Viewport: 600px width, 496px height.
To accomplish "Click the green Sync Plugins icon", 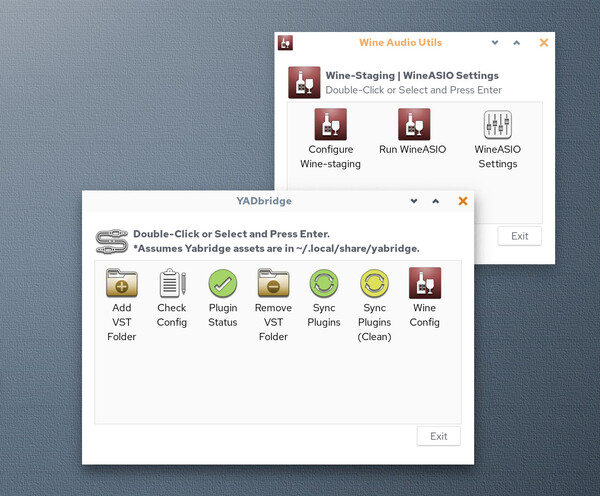I will [324, 283].
